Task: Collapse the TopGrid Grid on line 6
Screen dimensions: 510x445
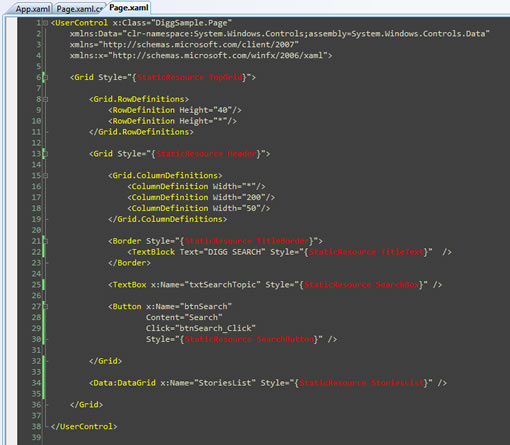Action: point(45,77)
